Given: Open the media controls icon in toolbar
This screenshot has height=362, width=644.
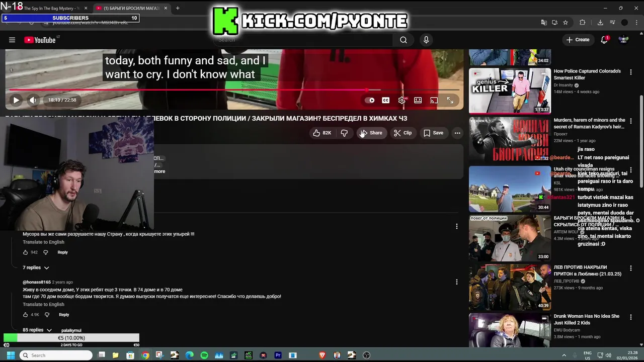Looking at the screenshot, I should [612, 23].
